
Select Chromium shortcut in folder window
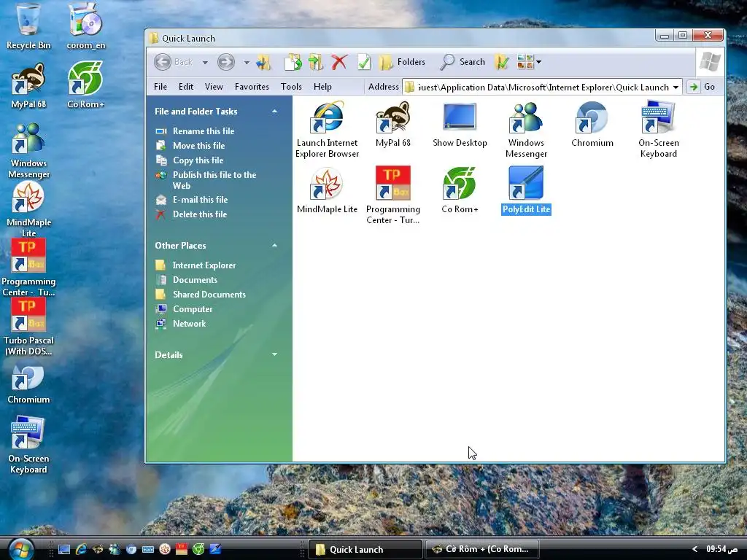592,124
